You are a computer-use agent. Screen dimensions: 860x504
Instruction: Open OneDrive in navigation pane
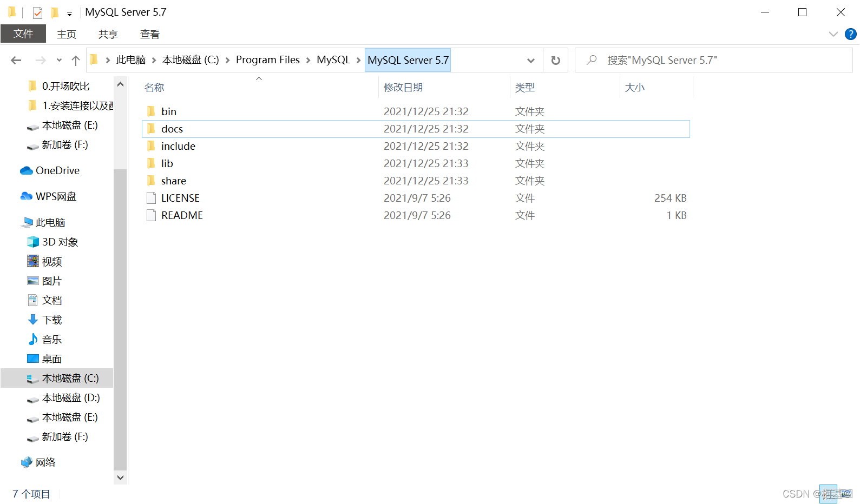click(x=57, y=170)
